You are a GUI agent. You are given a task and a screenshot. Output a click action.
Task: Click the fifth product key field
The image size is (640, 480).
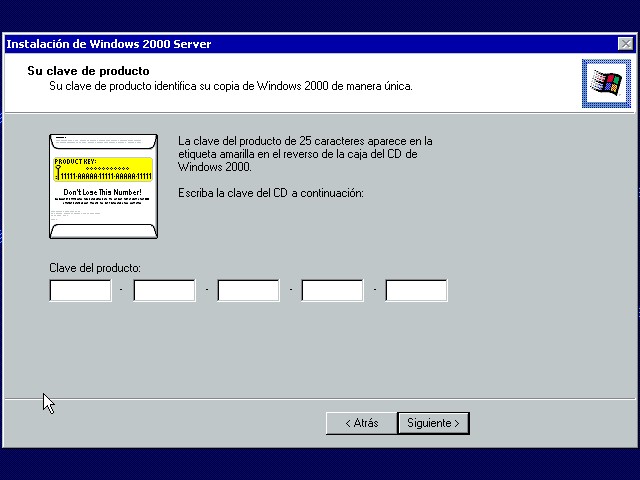tap(416, 290)
